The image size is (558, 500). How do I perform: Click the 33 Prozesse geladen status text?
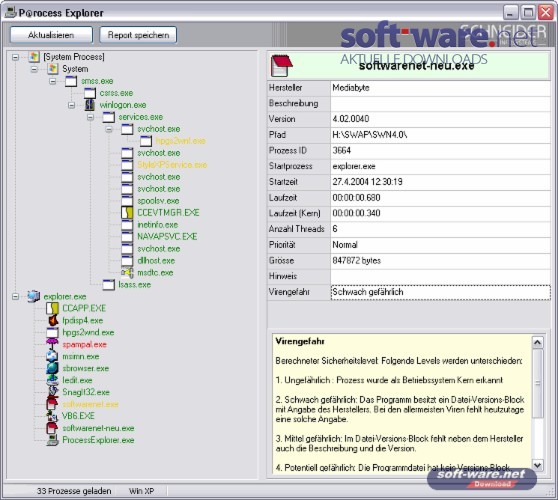tap(74, 491)
